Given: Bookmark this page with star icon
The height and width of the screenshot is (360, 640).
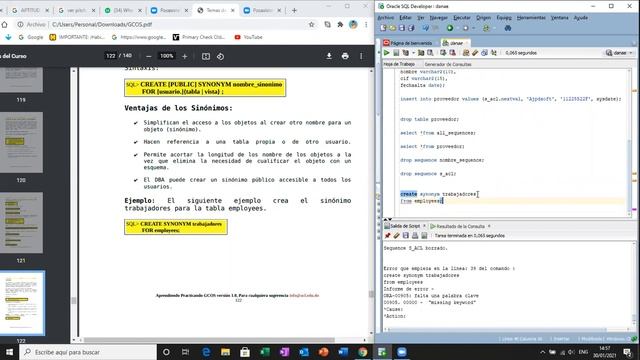Looking at the screenshot, I should tap(311, 24).
